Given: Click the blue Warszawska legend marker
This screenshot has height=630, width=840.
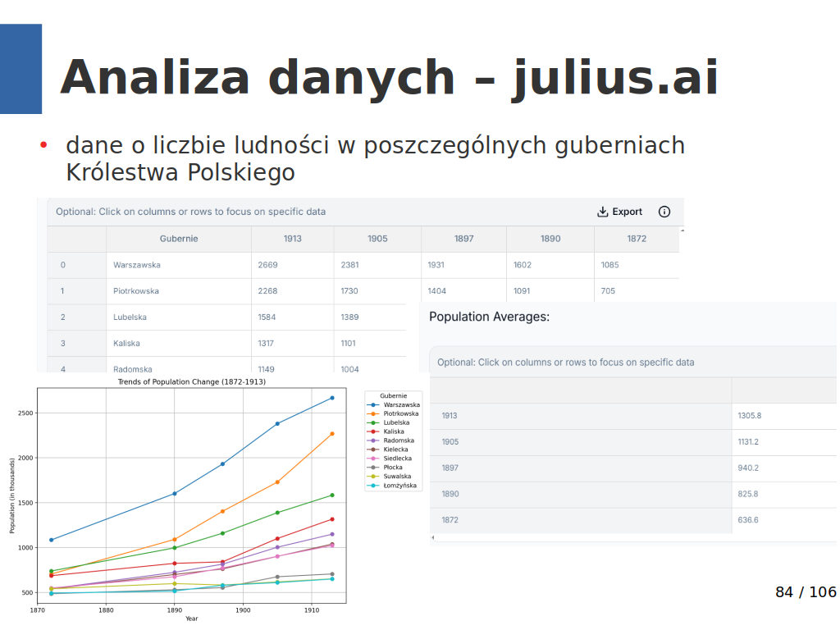Looking at the screenshot, I should pos(373,404).
